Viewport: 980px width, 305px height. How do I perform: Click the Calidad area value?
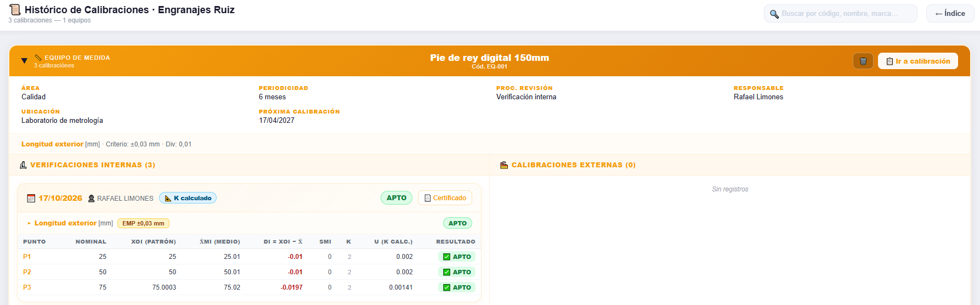(x=33, y=97)
